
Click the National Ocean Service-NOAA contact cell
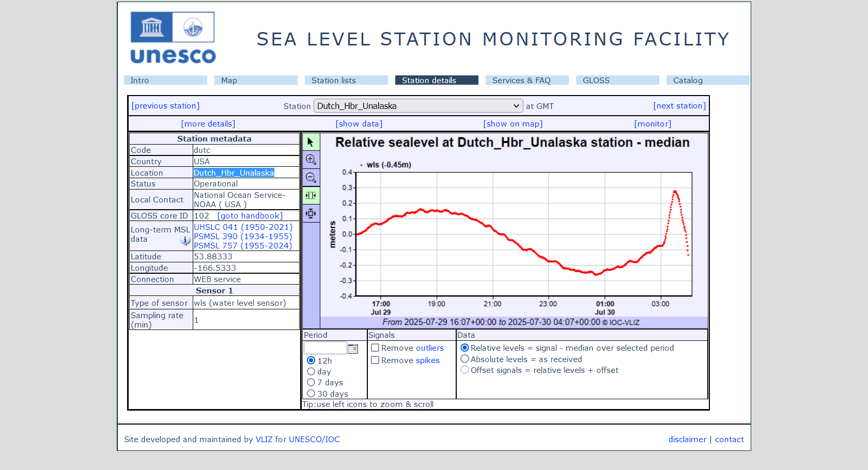246,200
